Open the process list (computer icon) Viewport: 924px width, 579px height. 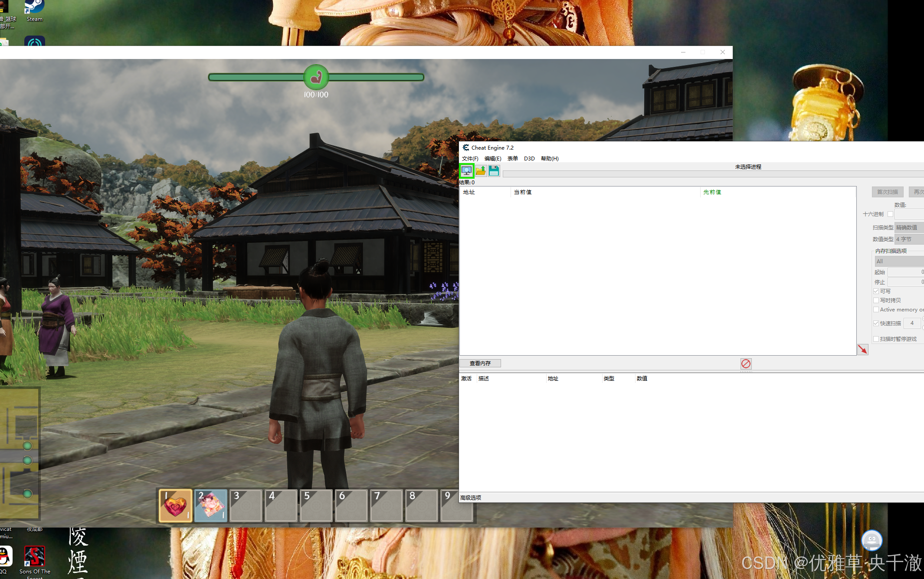pyautogui.click(x=467, y=171)
